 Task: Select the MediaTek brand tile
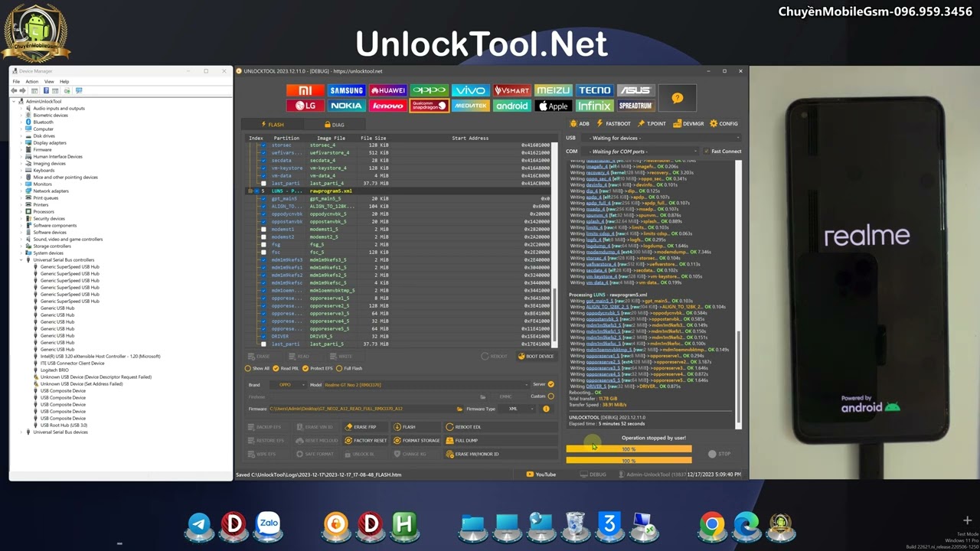(470, 106)
